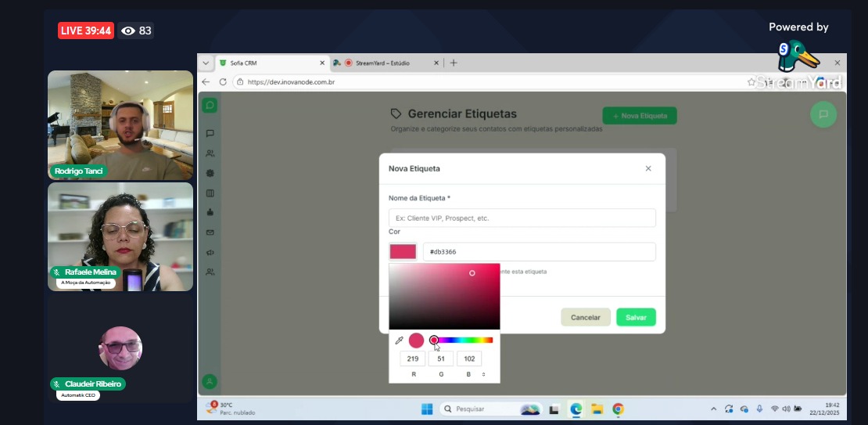This screenshot has width=868, height=425.
Task: Pick a color with the eyedropper tool
Action: pyautogui.click(x=399, y=340)
